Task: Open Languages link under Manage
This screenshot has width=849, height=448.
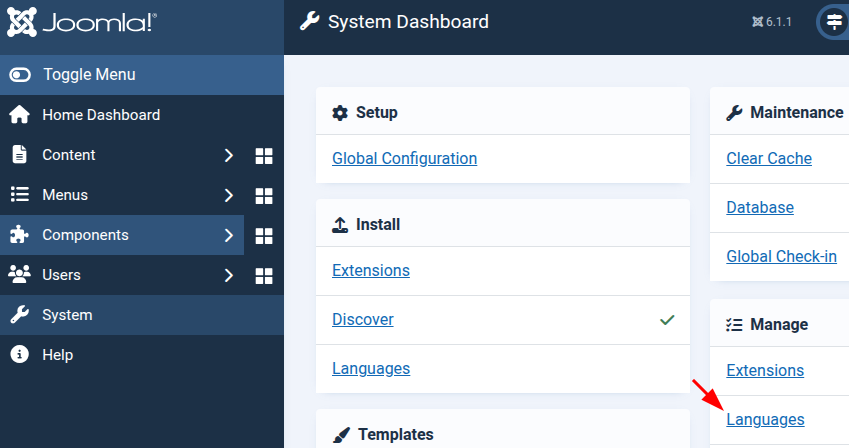Action: pos(765,419)
